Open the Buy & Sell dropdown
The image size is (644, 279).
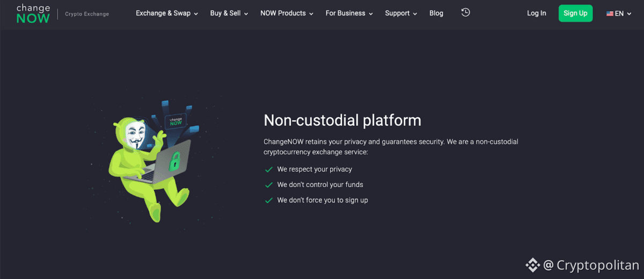pyautogui.click(x=229, y=13)
